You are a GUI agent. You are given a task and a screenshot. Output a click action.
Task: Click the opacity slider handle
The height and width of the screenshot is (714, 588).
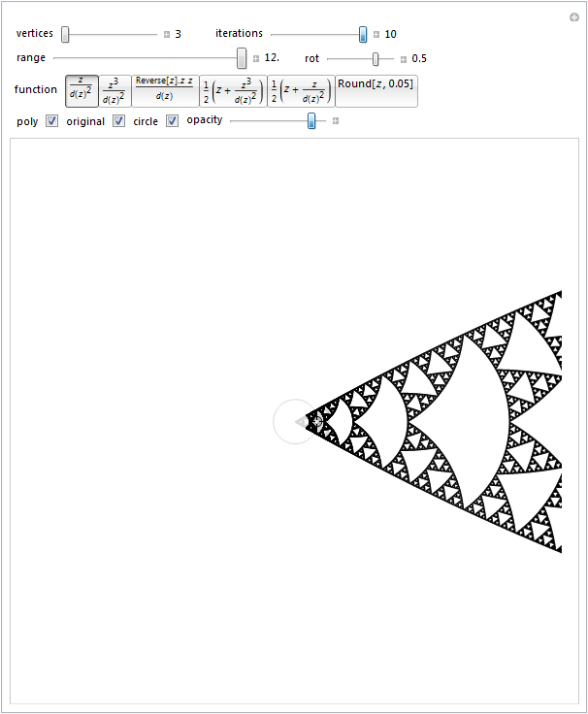click(x=311, y=120)
